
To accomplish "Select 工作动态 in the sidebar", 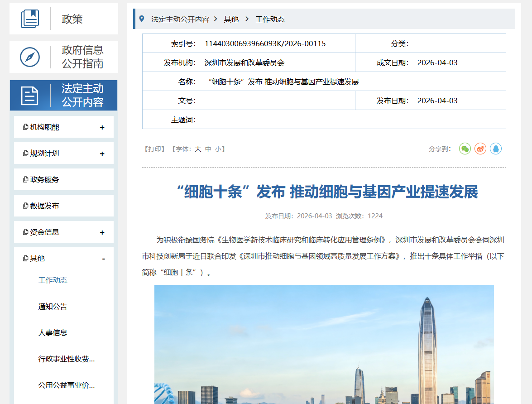I will coord(53,280).
